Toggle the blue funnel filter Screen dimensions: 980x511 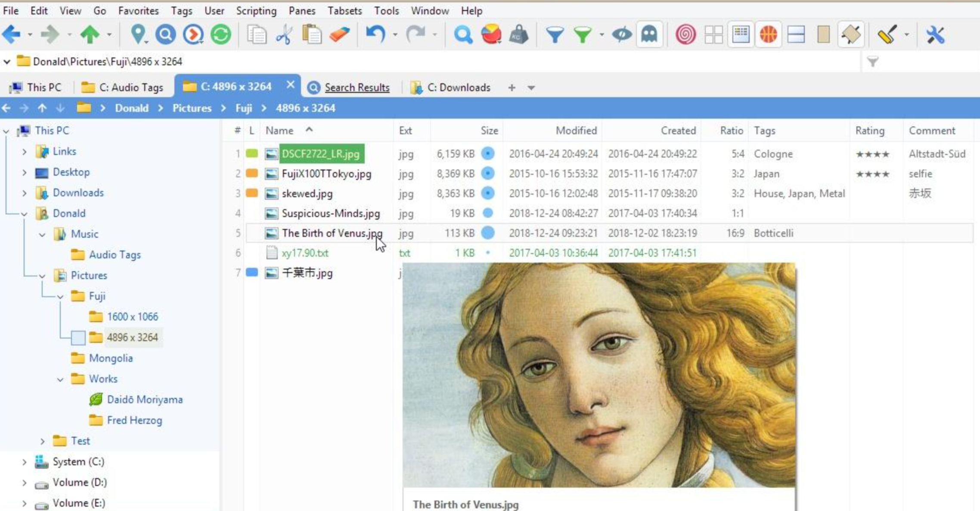(555, 34)
